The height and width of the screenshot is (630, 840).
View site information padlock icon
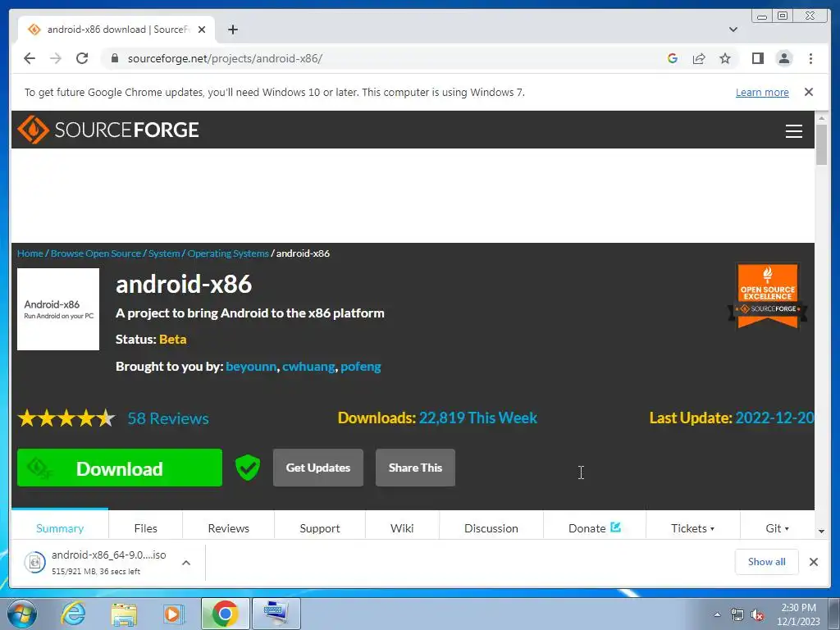(x=114, y=58)
